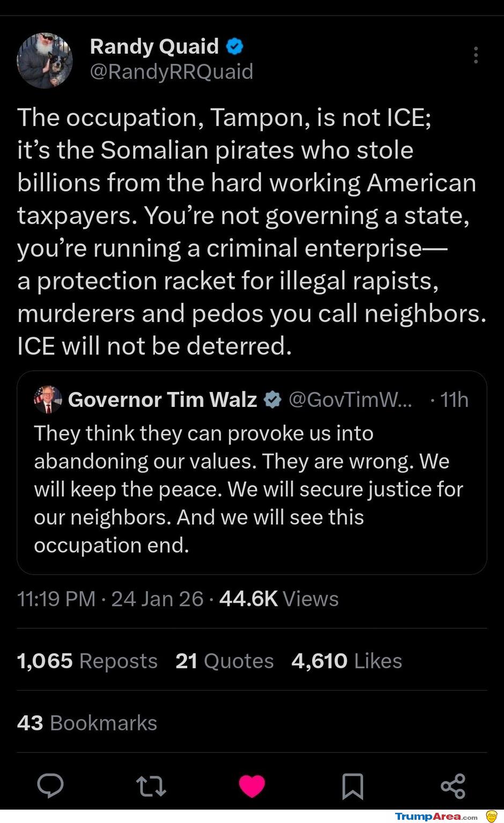Expand the truncated @GovTimW... handle
The height and width of the screenshot is (823, 504).
click(350, 399)
